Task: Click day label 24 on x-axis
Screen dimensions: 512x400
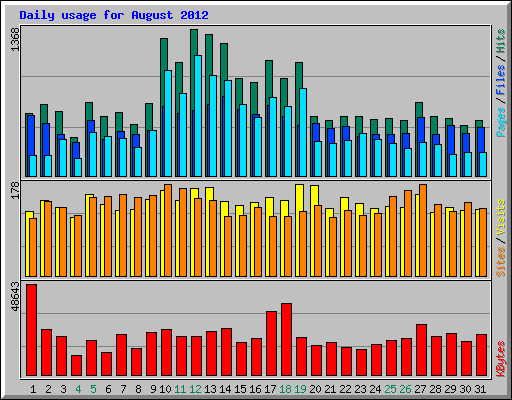Action: coord(375,389)
